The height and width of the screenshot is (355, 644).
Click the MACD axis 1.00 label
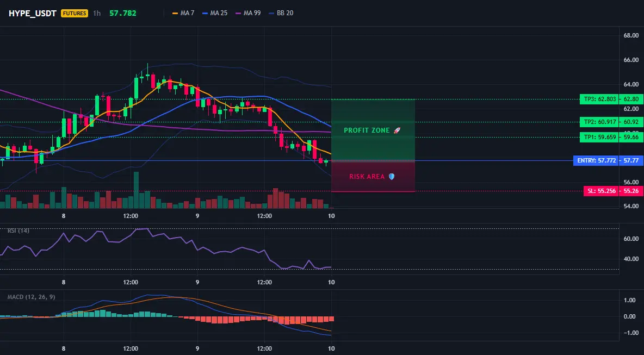point(630,301)
